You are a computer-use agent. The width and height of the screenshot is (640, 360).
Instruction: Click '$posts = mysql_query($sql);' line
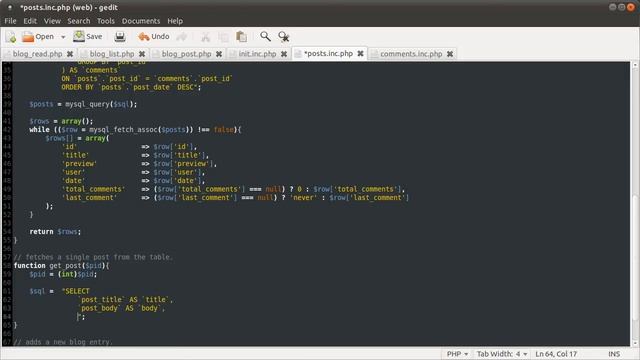tap(83, 104)
